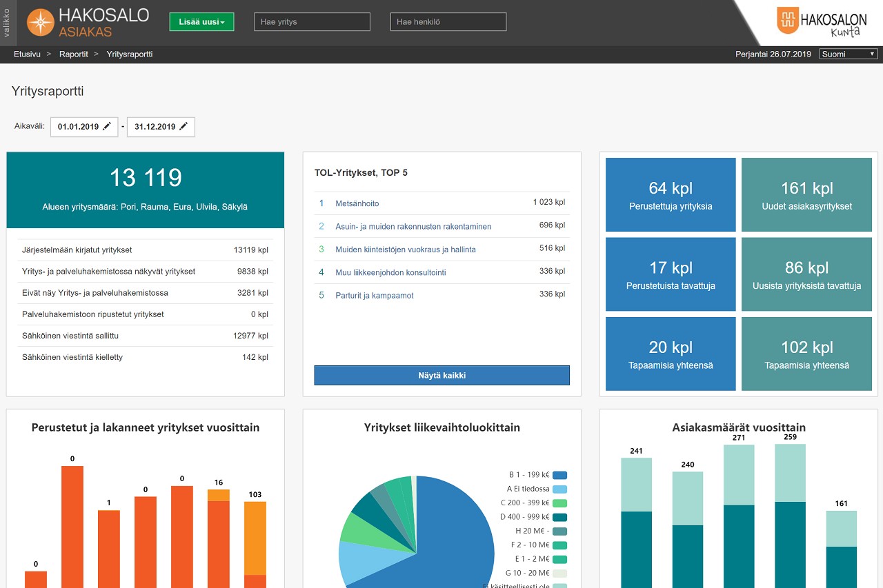Viewport: 883px width, 588px height.
Task: Click the bar labeled 16
Action: pos(219,539)
